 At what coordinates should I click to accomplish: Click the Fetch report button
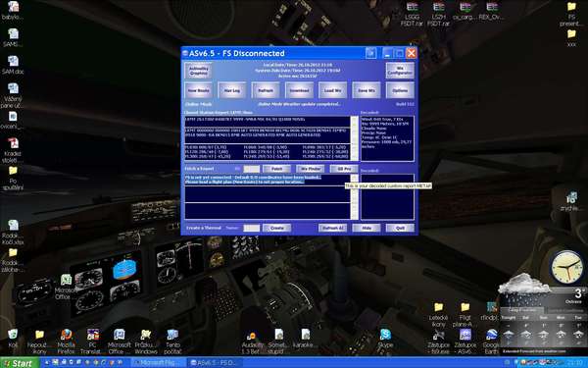pos(276,169)
